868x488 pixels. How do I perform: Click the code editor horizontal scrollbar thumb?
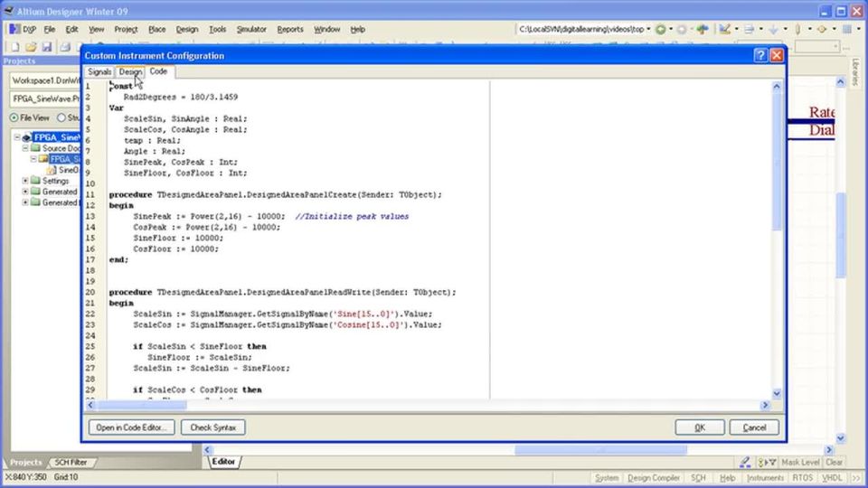tap(141, 405)
